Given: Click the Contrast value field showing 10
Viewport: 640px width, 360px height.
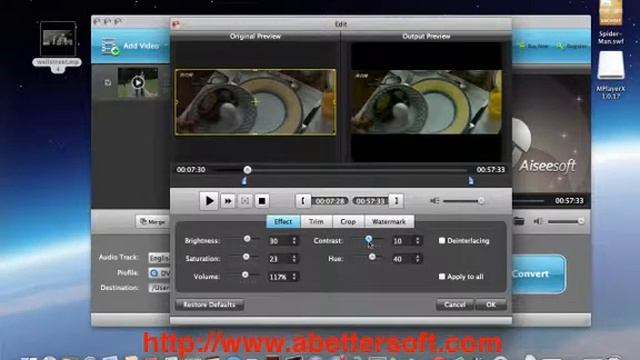Looking at the screenshot, I should (x=402, y=241).
